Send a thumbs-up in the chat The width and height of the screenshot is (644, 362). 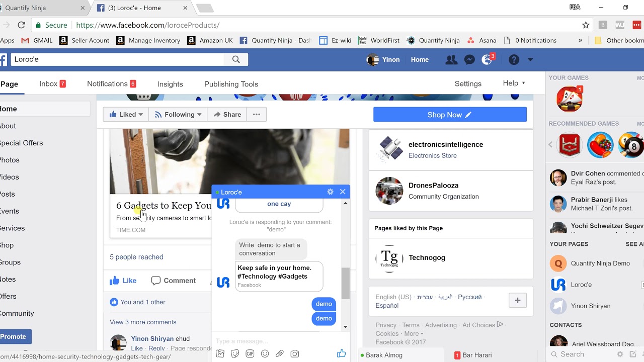[x=341, y=353]
